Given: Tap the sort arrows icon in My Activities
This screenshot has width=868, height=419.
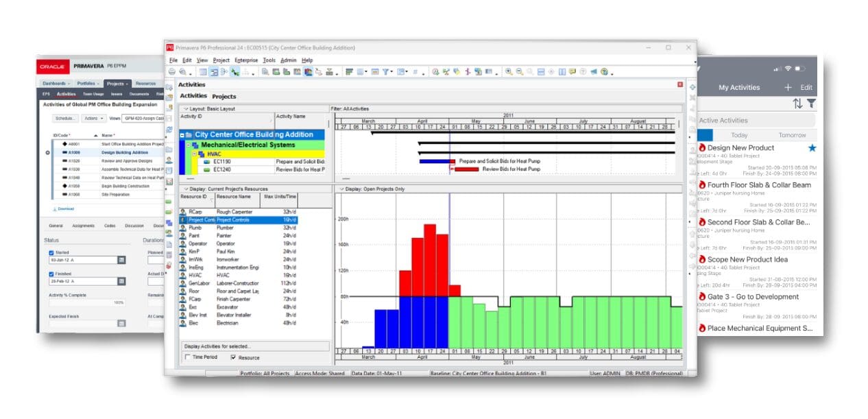Looking at the screenshot, I should (x=797, y=104).
